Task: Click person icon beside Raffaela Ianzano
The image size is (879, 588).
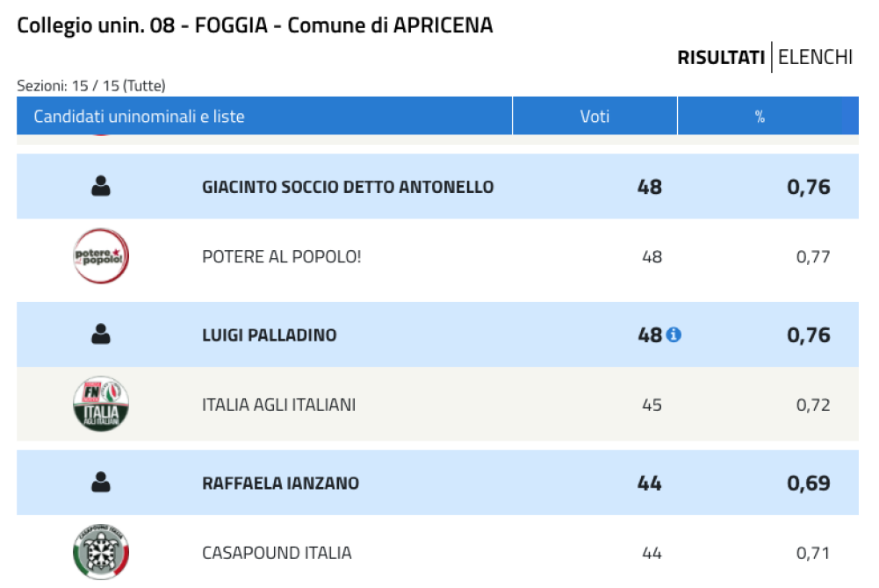Action: coord(101,482)
